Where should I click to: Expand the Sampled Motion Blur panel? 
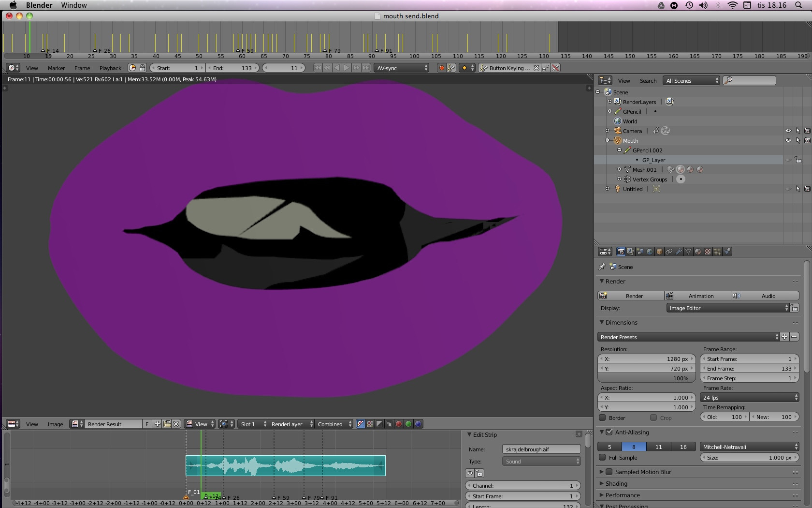pyautogui.click(x=602, y=472)
